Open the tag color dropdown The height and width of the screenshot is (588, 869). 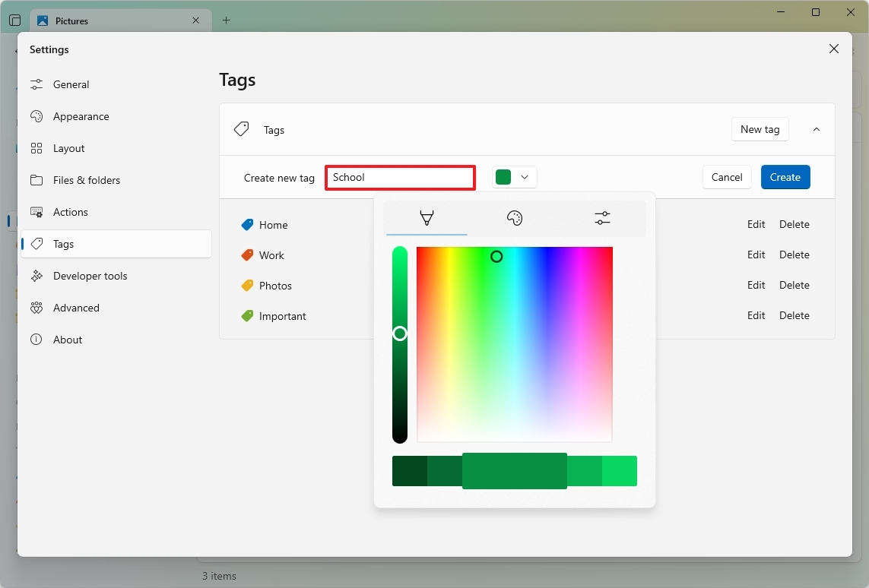pyautogui.click(x=514, y=176)
